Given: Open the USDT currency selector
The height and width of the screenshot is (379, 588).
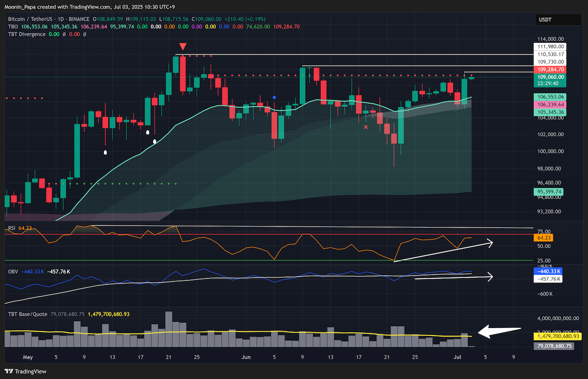Looking at the screenshot, I should click(559, 21).
